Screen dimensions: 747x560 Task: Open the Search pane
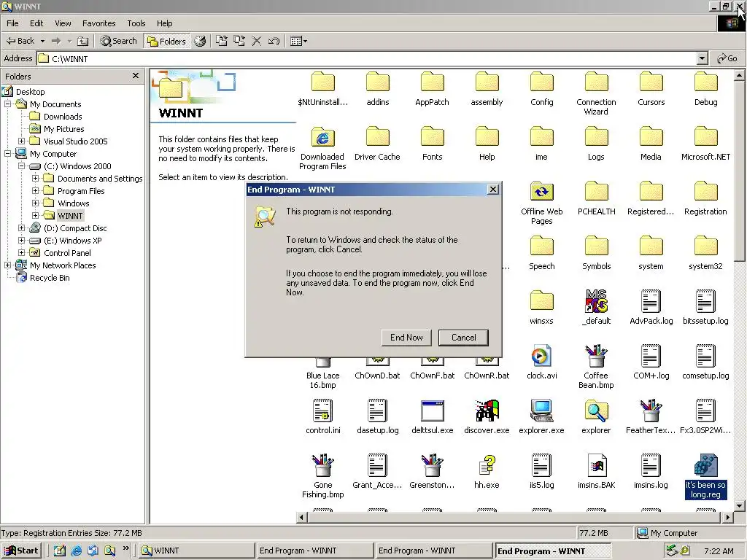pyautogui.click(x=119, y=41)
